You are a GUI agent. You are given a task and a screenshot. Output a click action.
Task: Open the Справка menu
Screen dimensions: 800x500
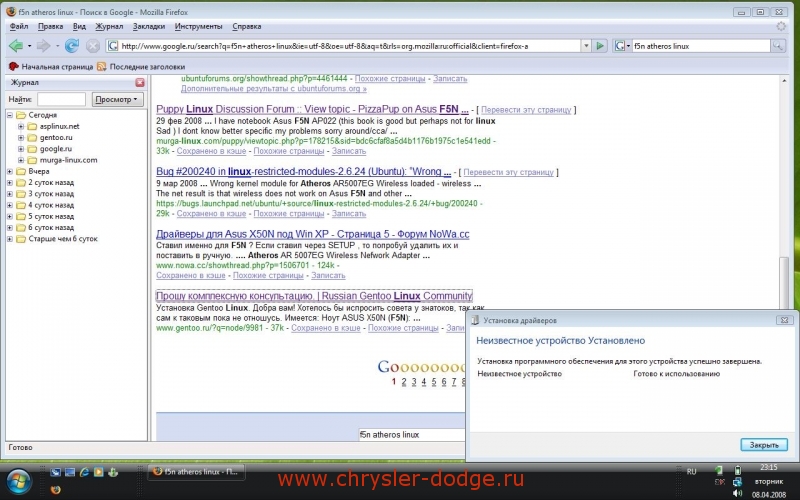click(x=246, y=27)
